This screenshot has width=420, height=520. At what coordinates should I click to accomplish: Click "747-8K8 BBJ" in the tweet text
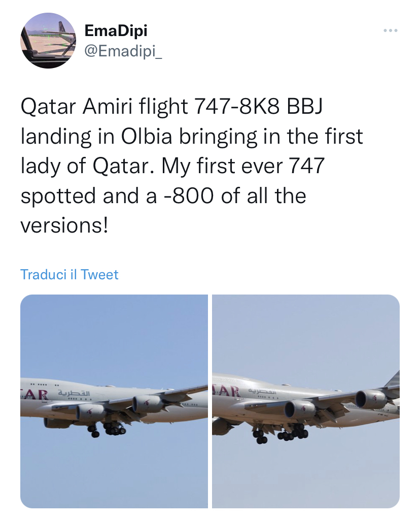[259, 108]
